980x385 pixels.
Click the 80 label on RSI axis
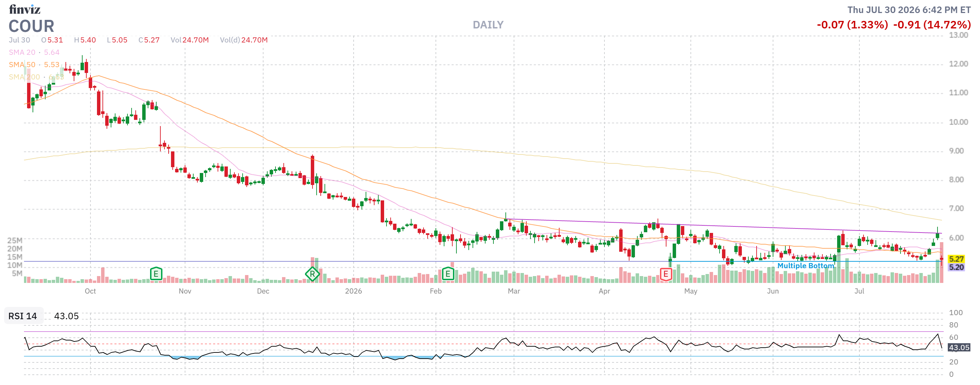click(953, 325)
